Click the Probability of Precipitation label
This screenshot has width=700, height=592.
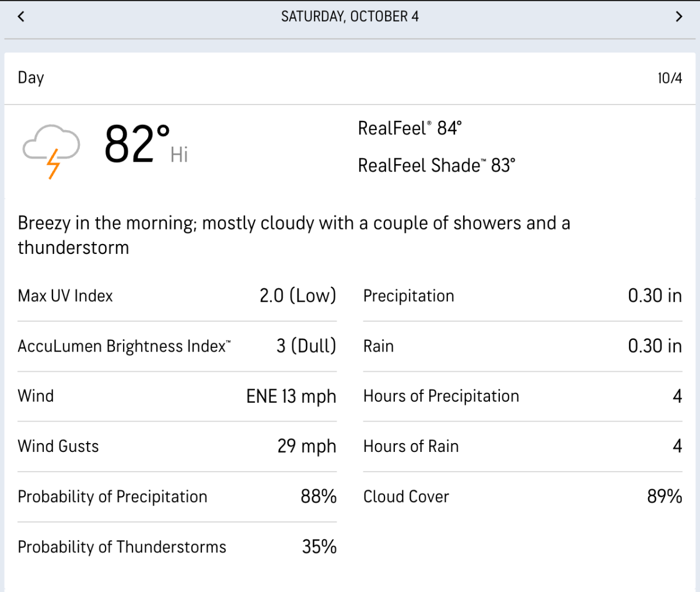(113, 497)
